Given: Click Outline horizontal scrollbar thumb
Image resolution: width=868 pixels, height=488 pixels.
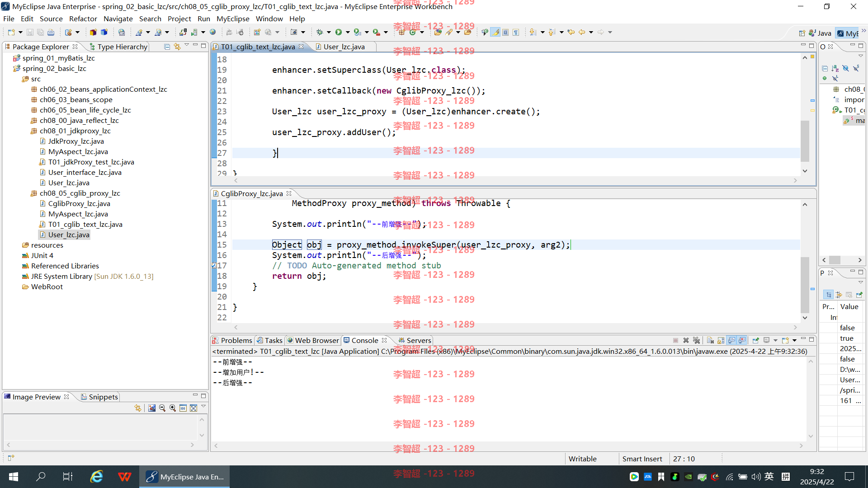Looking at the screenshot, I should [835, 260].
